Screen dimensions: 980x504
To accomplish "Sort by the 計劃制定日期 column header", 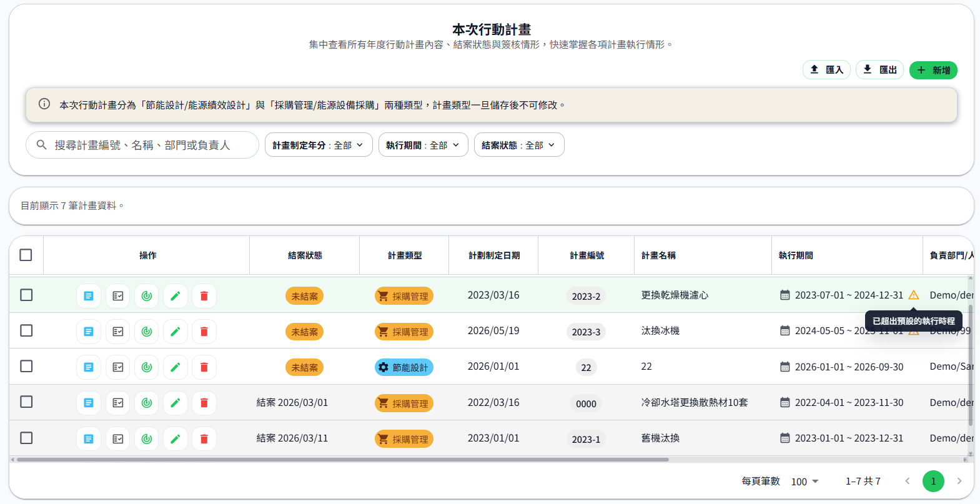I will pos(494,255).
